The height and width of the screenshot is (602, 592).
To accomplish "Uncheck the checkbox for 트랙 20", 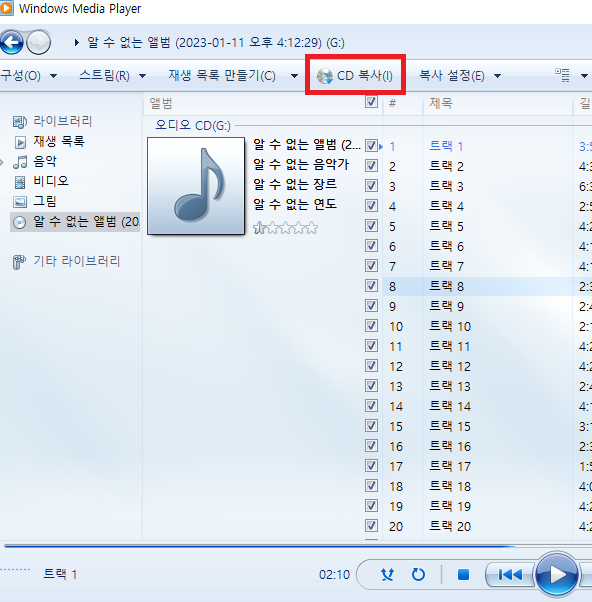I will pos(371,525).
